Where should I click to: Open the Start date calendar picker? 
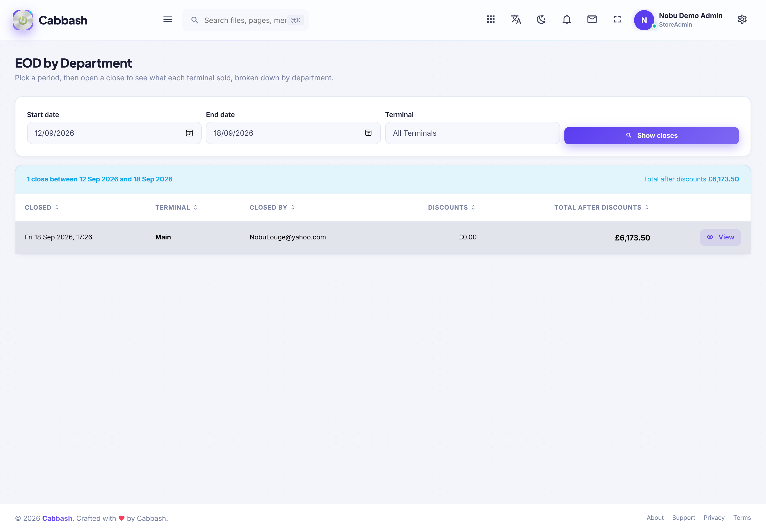click(x=189, y=133)
